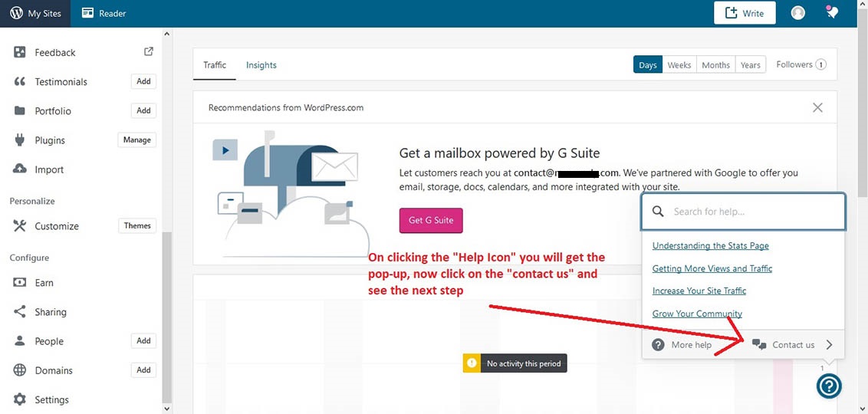Open My Sites from the WordPress logo
Image resolution: width=868 pixels, height=414 pixels.
pos(35,13)
